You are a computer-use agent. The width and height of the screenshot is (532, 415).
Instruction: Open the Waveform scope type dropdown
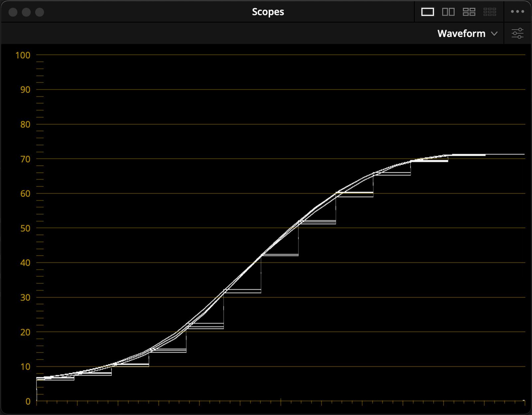coord(462,34)
